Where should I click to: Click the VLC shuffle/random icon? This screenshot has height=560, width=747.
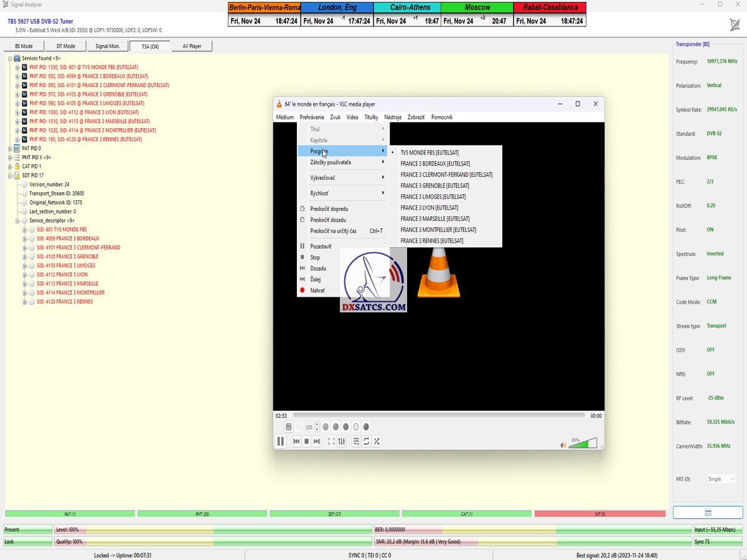tap(377, 441)
